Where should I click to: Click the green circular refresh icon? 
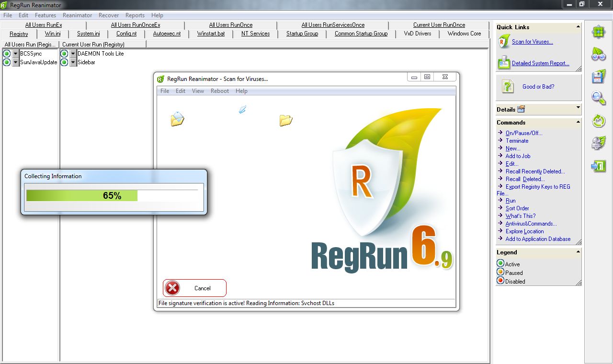[599, 121]
